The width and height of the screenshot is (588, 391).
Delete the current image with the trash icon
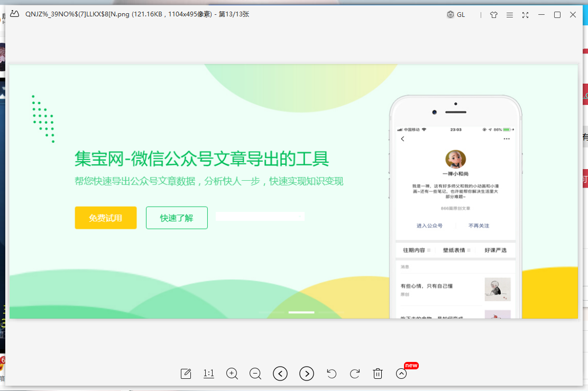(378, 374)
